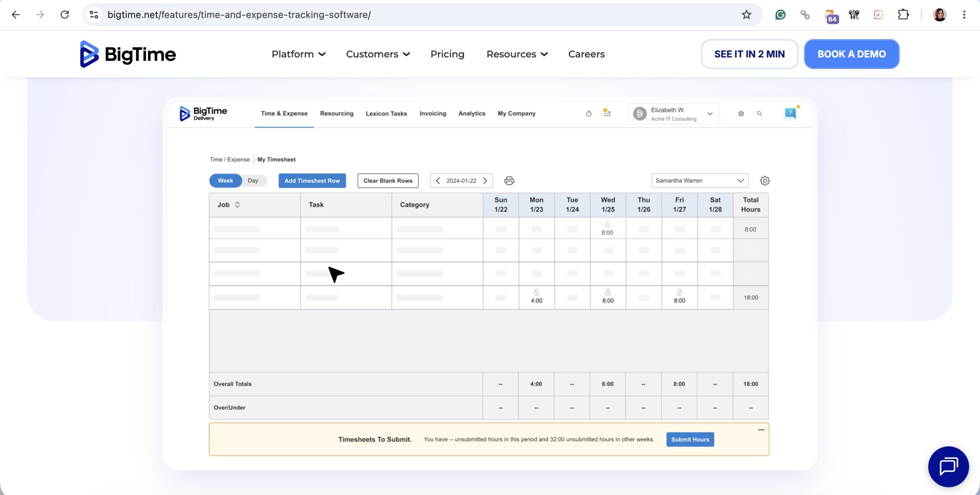Select the Lexicon Tasks tab
Screen dimensions: 980x495
click(x=386, y=114)
